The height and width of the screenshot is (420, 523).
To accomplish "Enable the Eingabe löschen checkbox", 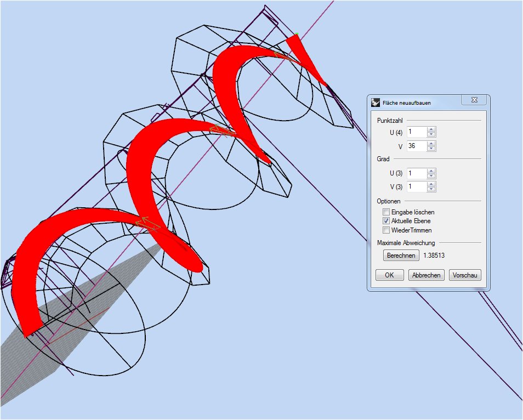I will pyautogui.click(x=386, y=212).
